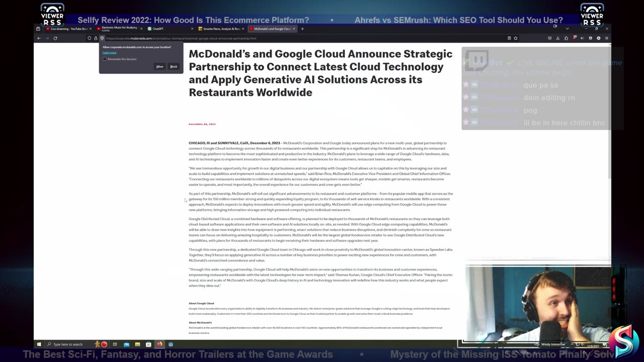This screenshot has width=644, height=362.
Task: Open the Firefox hamburger menu
Action: pyautogui.click(x=606, y=38)
